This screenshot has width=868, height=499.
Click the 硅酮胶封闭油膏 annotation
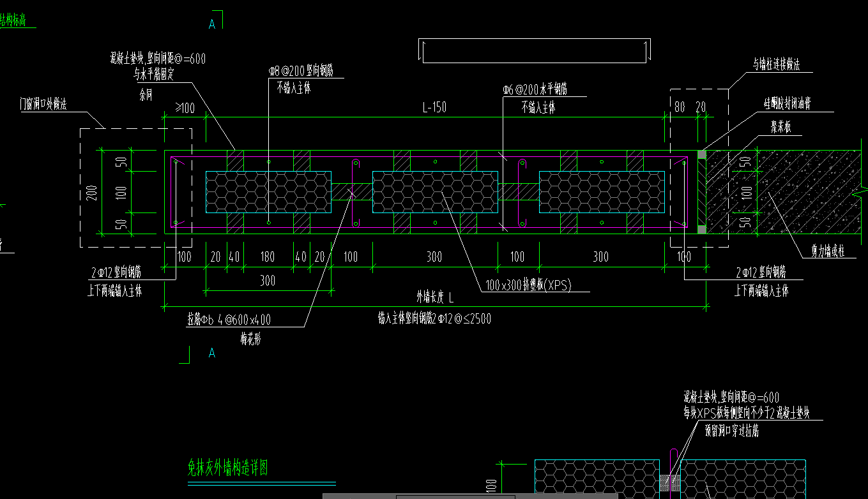point(788,104)
